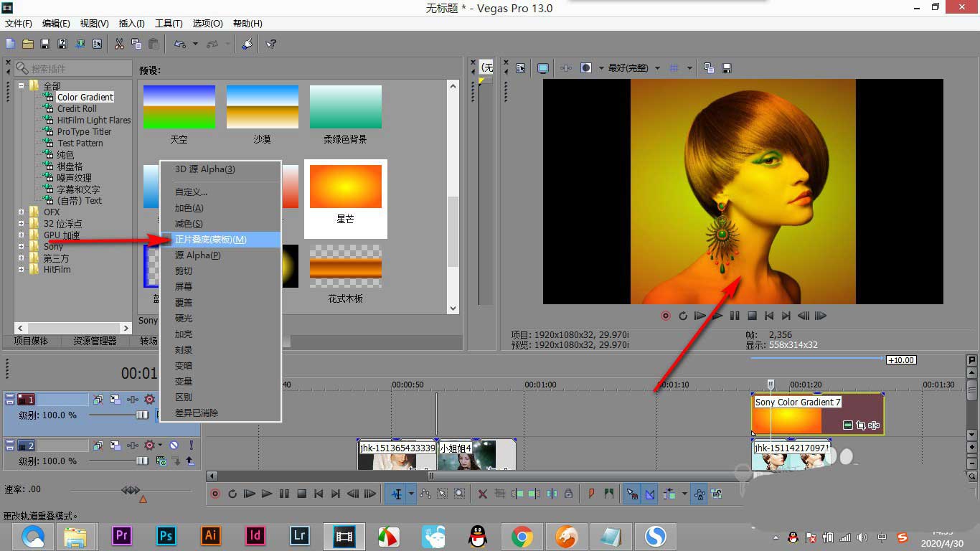Open Photoshop from the taskbar
980x551 pixels.
[166, 535]
